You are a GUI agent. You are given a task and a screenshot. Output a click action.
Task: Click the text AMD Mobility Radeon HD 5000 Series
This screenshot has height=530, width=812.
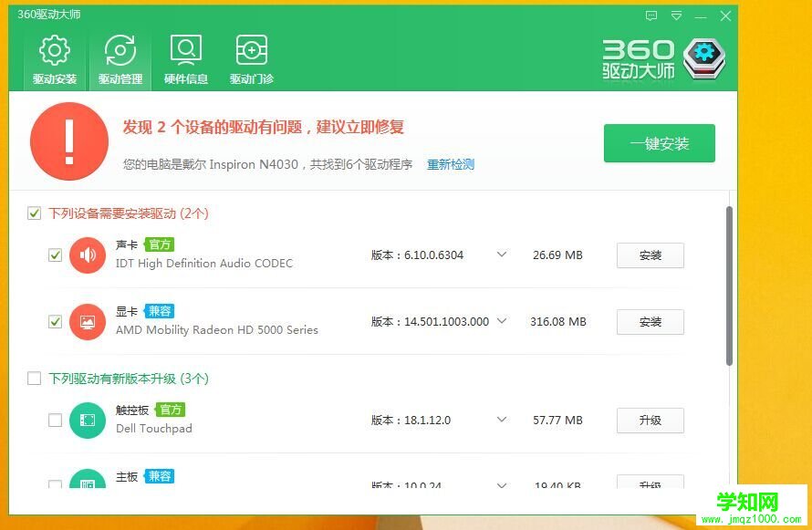click(x=217, y=330)
